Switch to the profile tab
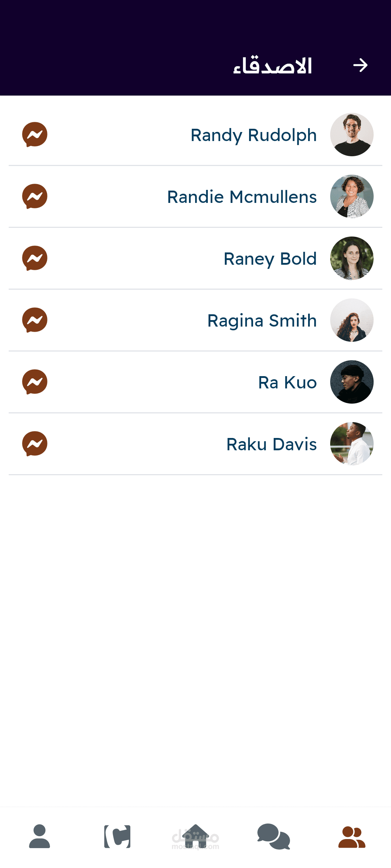Viewport: 391px width, 868px height. [x=39, y=836]
